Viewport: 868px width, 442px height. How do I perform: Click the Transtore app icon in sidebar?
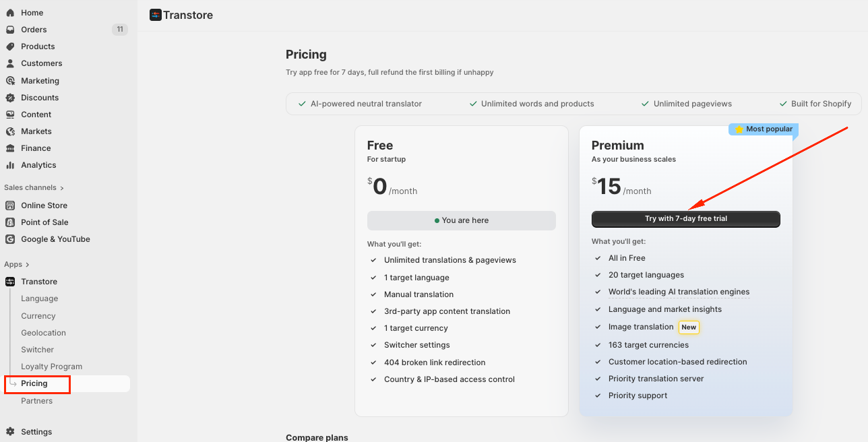click(x=10, y=282)
